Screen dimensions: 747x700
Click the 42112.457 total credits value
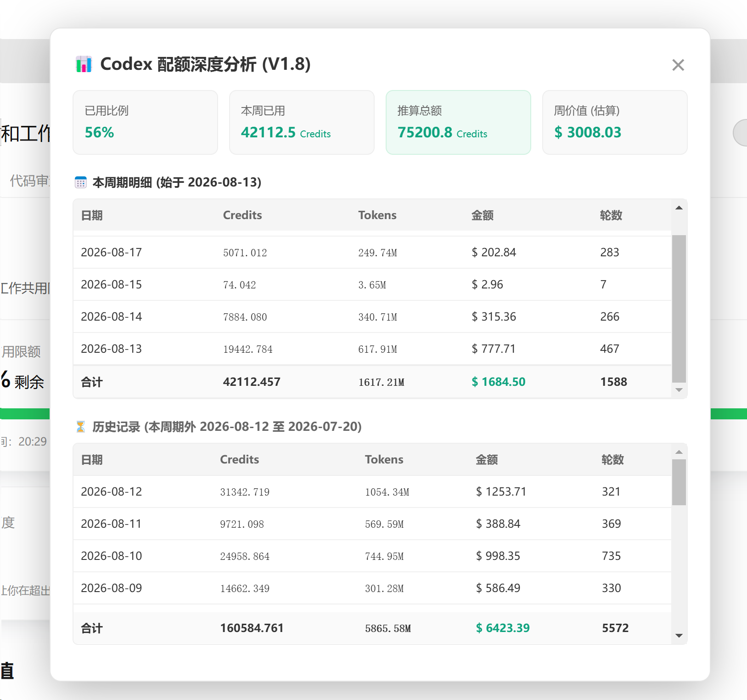[x=252, y=382]
